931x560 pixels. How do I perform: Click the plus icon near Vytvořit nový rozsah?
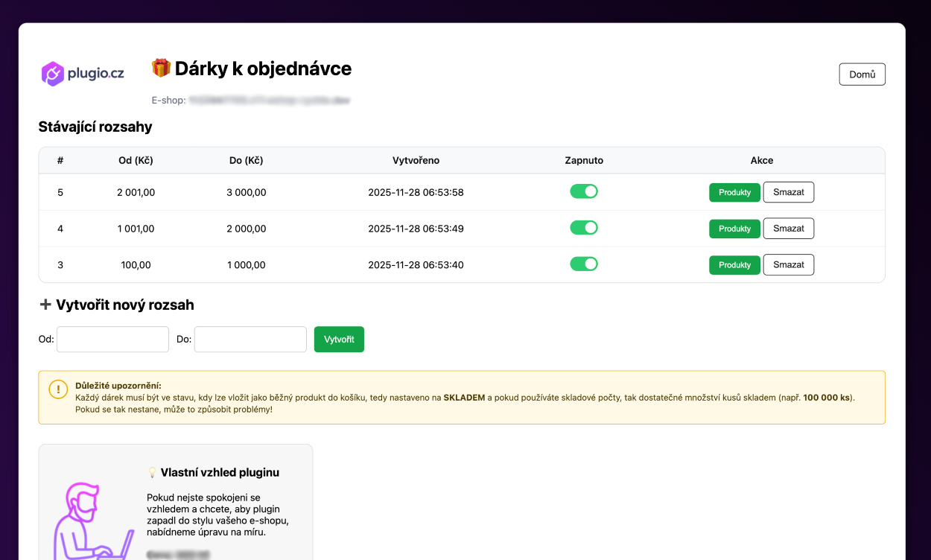45,305
